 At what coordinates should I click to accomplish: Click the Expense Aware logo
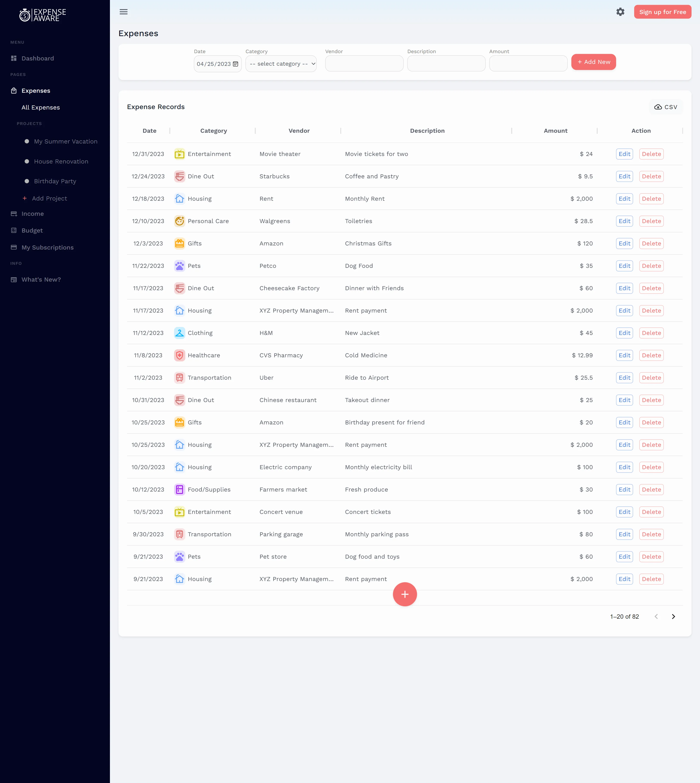click(x=43, y=15)
